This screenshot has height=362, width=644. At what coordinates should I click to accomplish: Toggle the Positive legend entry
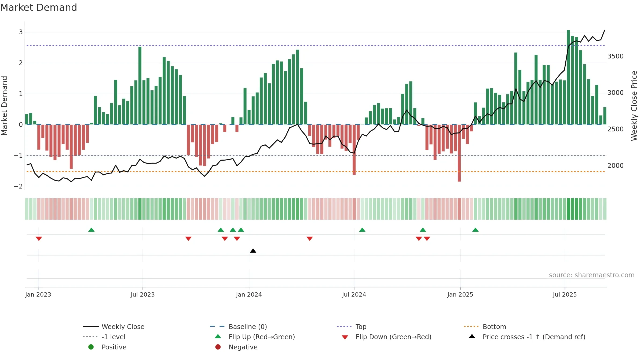coord(107,347)
